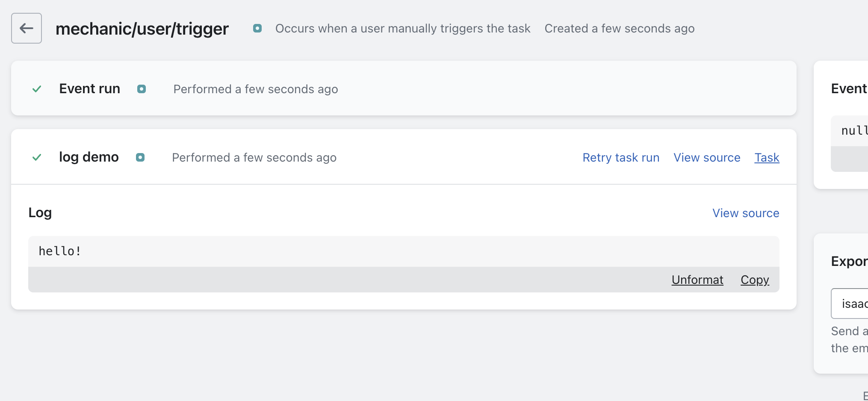Click Retry task run link
This screenshot has height=401, width=868.
pos(620,157)
